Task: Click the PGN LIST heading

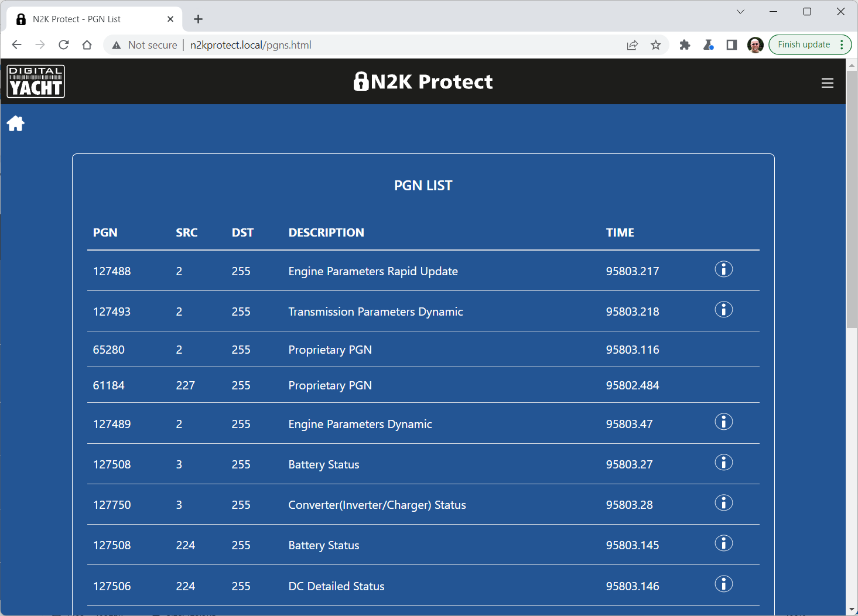Action: [x=423, y=186]
